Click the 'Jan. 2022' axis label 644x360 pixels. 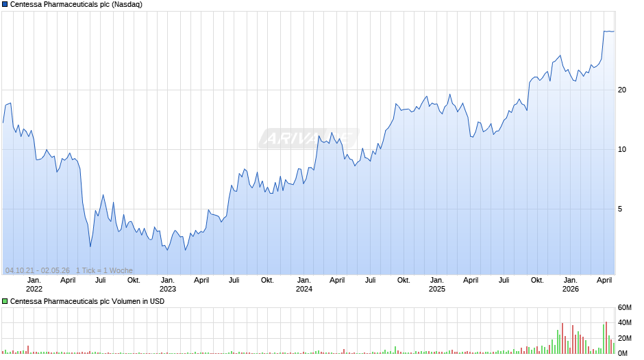point(34,285)
